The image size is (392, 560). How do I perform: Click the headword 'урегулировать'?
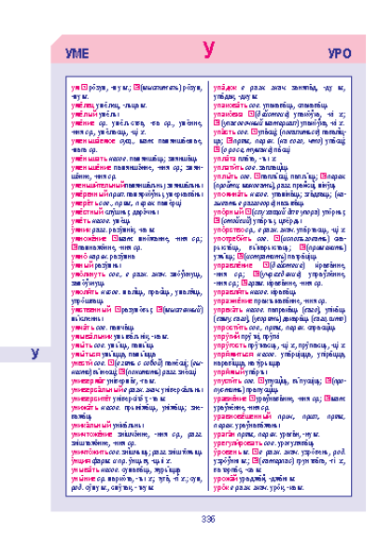(x=237, y=443)
